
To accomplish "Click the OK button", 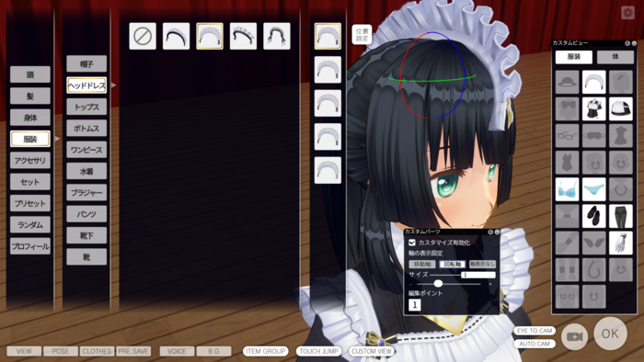I will click(x=610, y=334).
